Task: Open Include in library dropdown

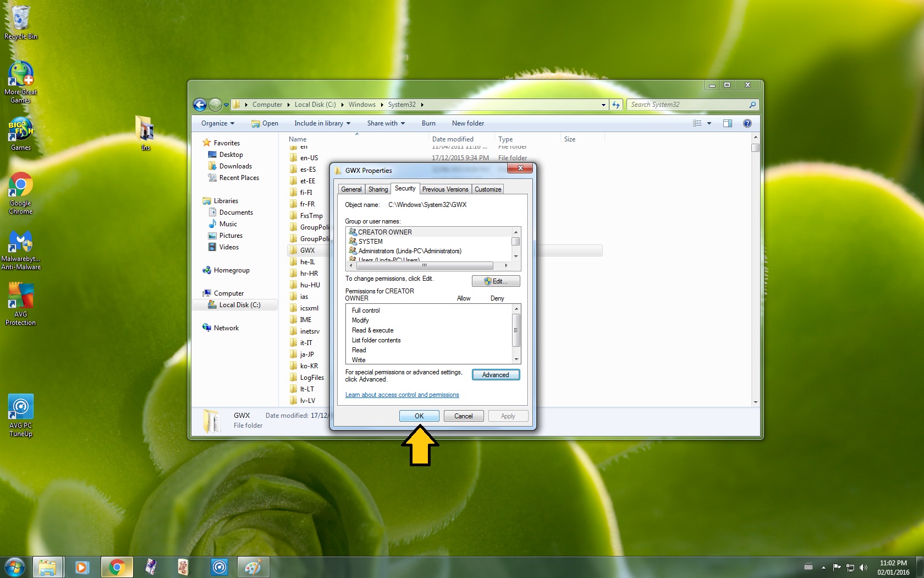Action: point(322,123)
